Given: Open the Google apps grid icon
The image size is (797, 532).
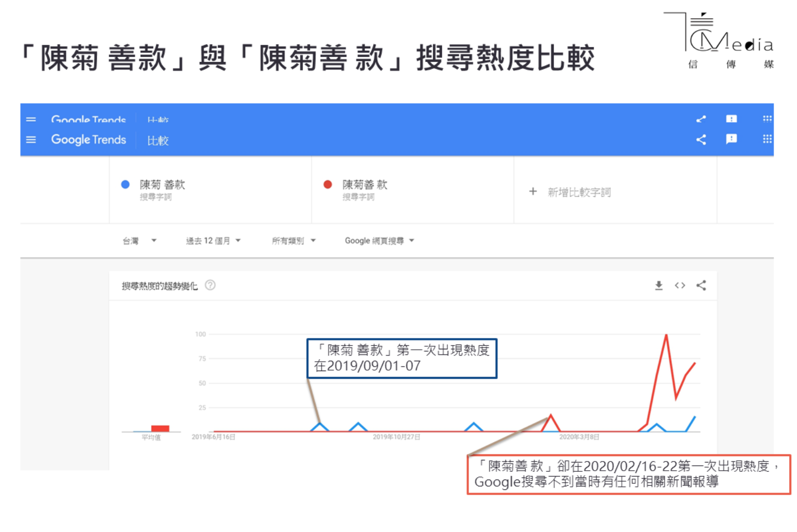Looking at the screenshot, I should click(x=767, y=139).
